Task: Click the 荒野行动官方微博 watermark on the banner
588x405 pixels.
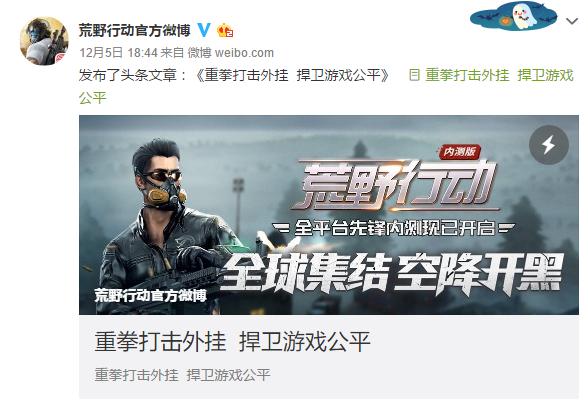Action: (x=150, y=295)
